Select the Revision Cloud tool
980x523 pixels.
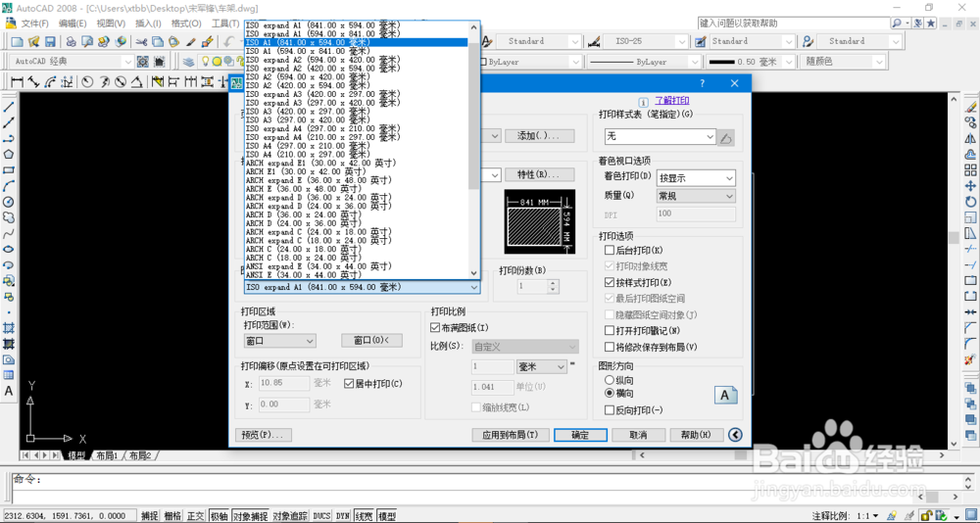click(9, 217)
